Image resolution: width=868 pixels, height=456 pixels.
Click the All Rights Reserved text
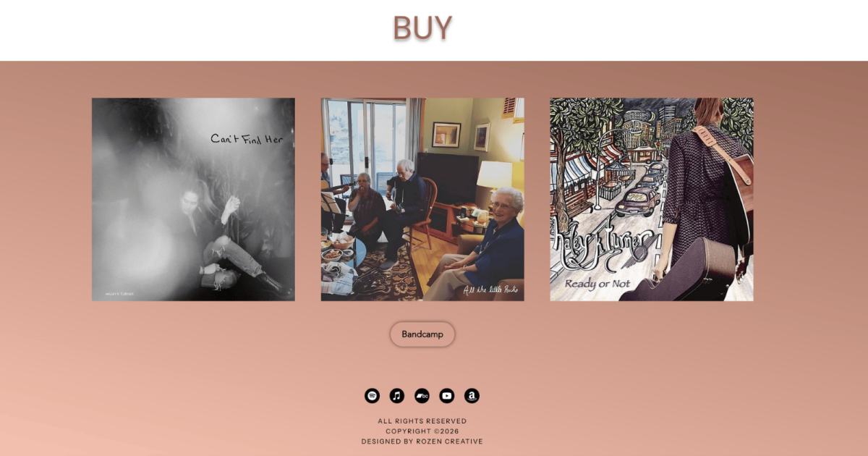pyautogui.click(x=422, y=421)
